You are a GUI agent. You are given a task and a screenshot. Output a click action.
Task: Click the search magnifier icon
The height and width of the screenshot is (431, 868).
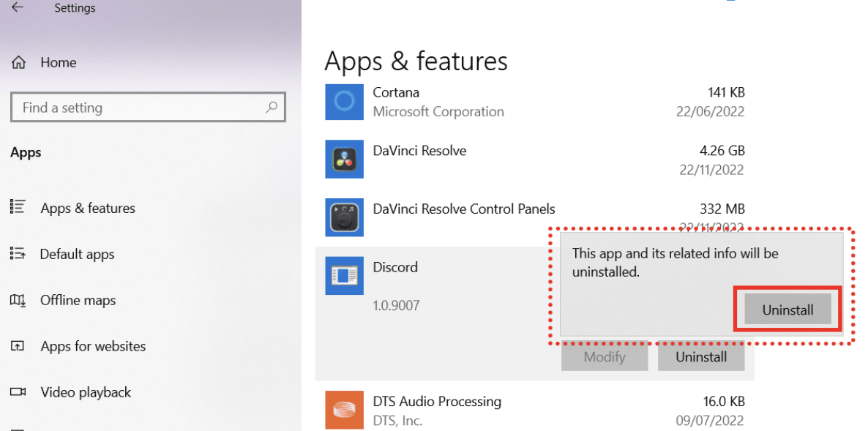(272, 108)
